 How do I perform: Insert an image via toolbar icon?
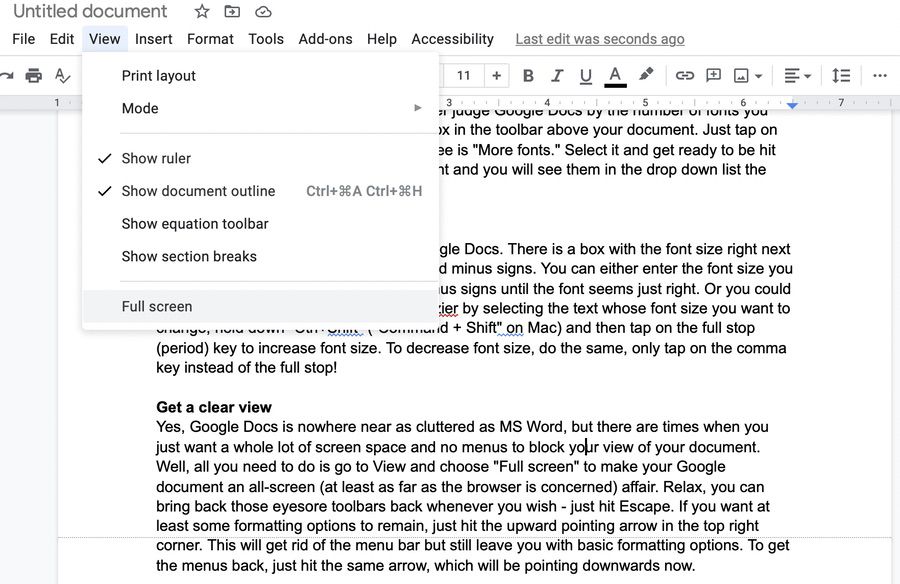click(x=741, y=75)
